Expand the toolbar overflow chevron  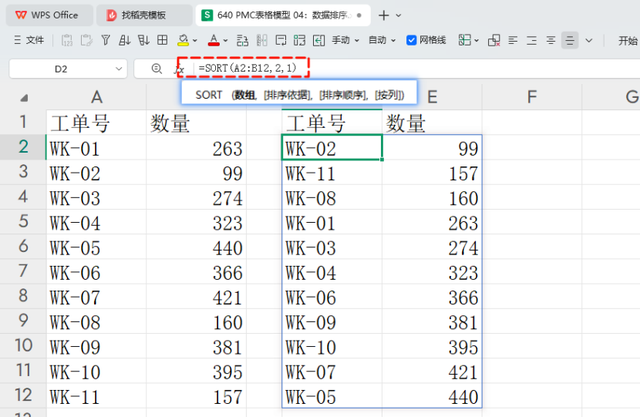click(x=589, y=40)
